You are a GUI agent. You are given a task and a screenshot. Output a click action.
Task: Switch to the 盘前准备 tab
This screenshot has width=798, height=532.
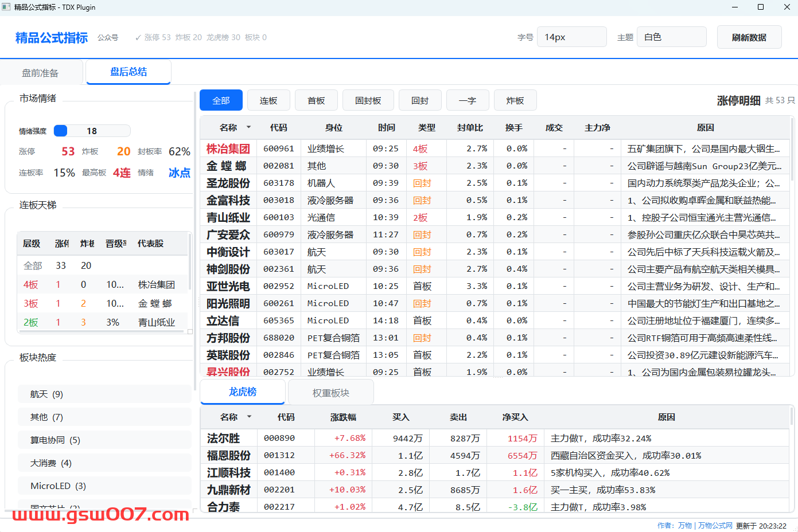41,73
